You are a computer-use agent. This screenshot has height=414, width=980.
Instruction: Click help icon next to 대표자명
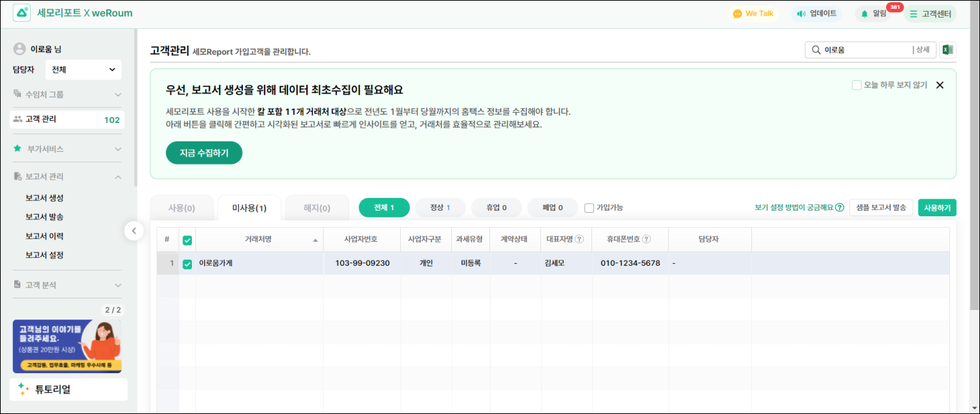(580, 239)
